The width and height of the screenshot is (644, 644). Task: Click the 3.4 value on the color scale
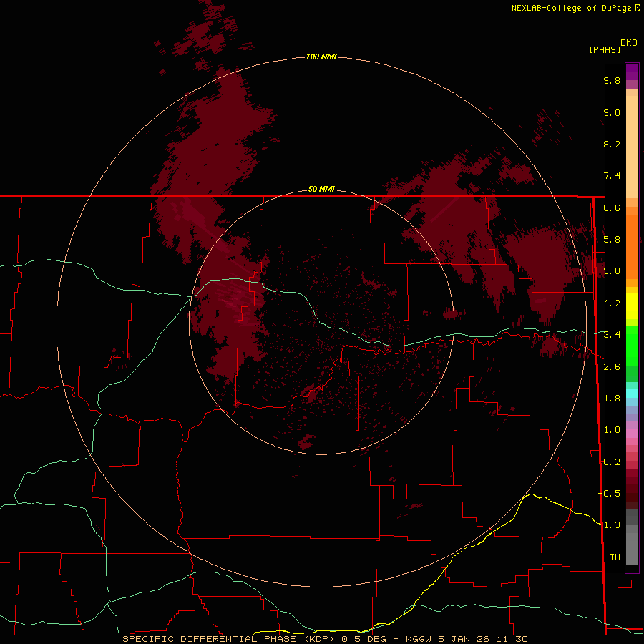pyautogui.click(x=612, y=335)
